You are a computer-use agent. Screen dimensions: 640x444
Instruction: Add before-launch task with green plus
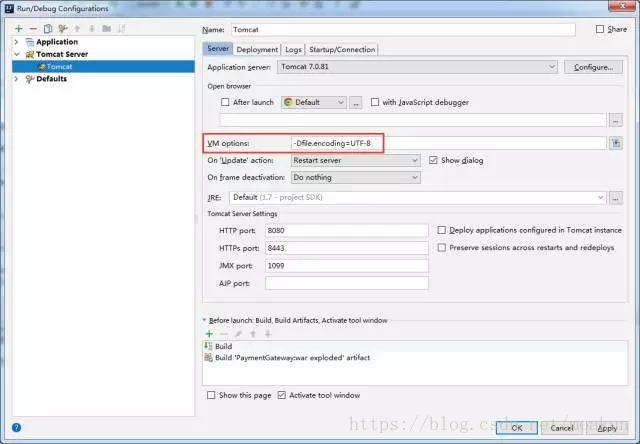click(x=209, y=334)
